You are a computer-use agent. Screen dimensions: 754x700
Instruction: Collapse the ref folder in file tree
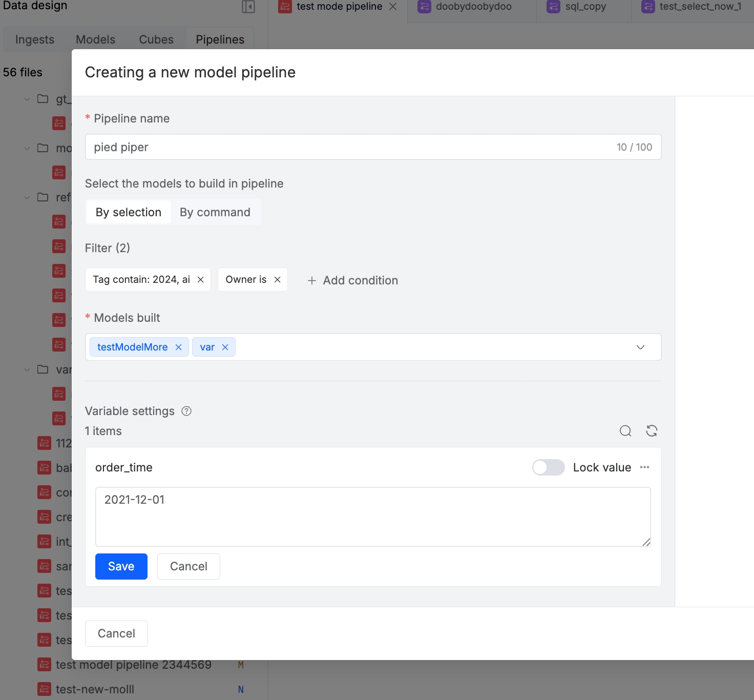click(27, 197)
